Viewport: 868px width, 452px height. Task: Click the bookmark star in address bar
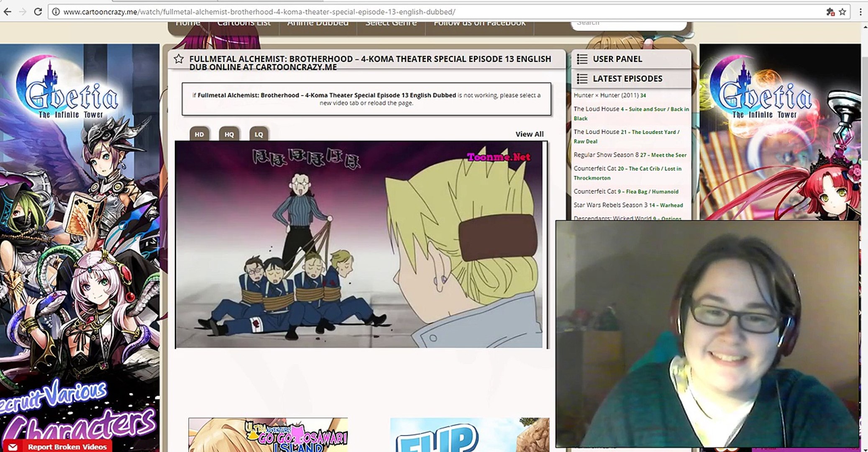[x=842, y=12]
